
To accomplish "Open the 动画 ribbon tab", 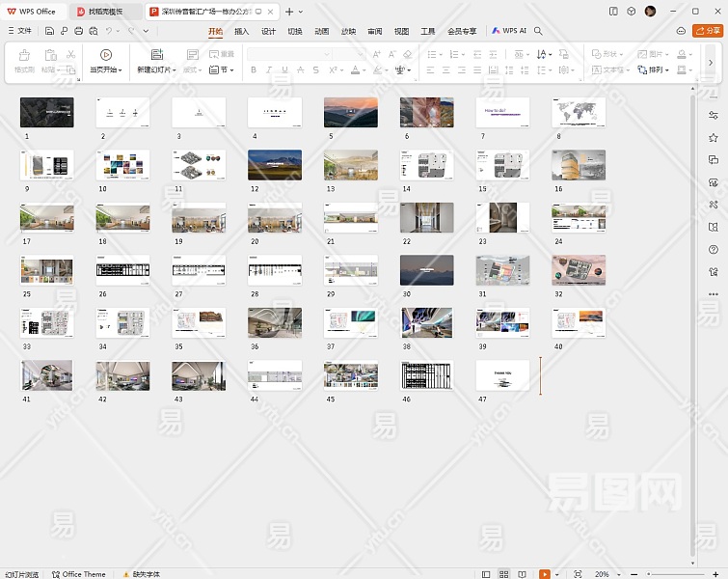I will (322, 31).
